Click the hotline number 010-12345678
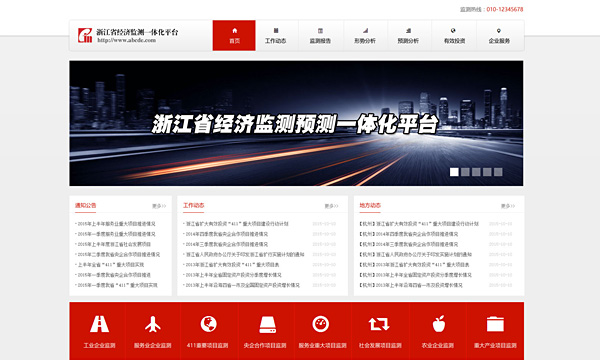The height and width of the screenshot is (360, 600). tap(505, 9)
